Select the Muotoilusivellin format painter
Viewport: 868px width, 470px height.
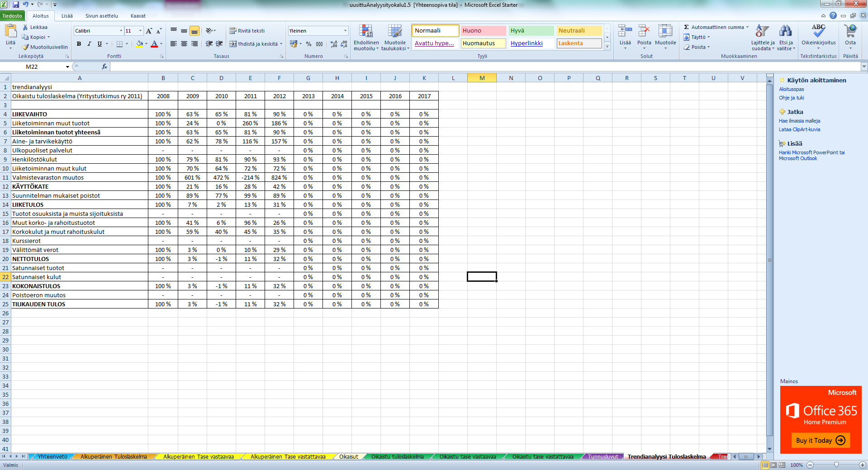click(x=45, y=47)
